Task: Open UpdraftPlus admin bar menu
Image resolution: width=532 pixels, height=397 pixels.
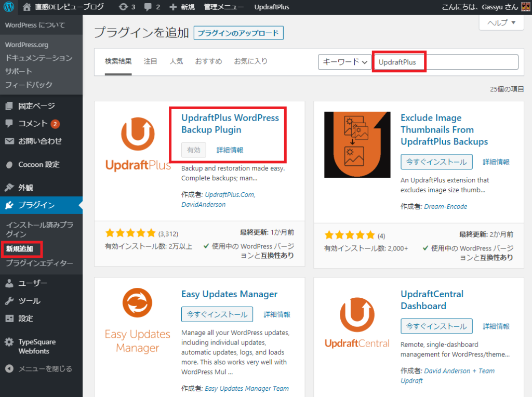Action: 272,7
